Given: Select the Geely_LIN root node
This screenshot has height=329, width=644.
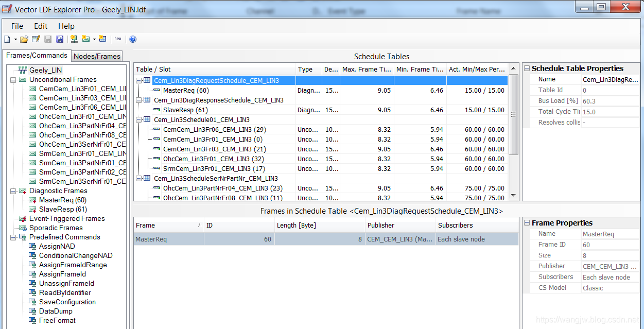Looking at the screenshot, I should (x=46, y=70).
